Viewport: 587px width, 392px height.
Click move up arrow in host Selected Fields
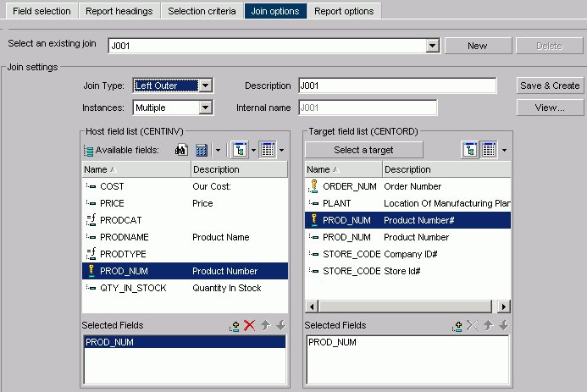click(265, 326)
